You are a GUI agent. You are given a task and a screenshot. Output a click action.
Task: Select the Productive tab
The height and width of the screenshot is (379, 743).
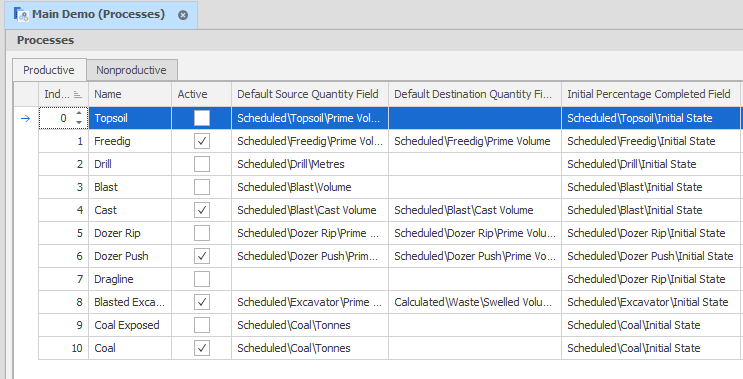coord(49,70)
